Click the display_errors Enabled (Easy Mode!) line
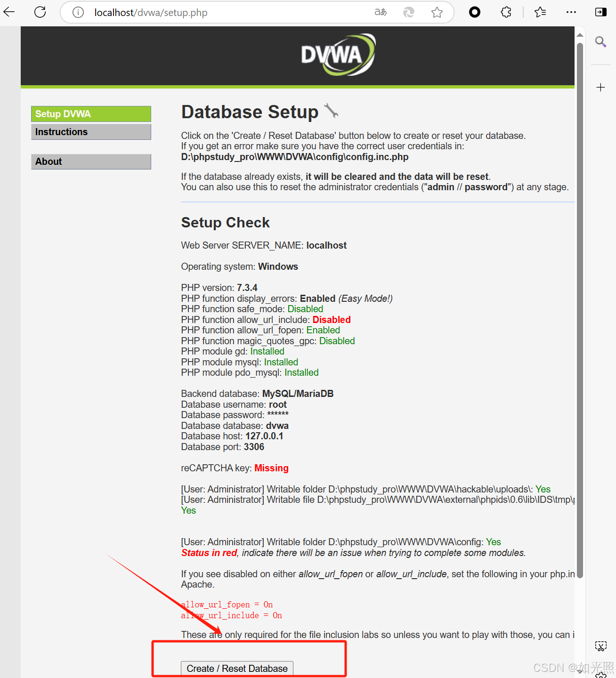This screenshot has width=616, height=678. click(287, 299)
